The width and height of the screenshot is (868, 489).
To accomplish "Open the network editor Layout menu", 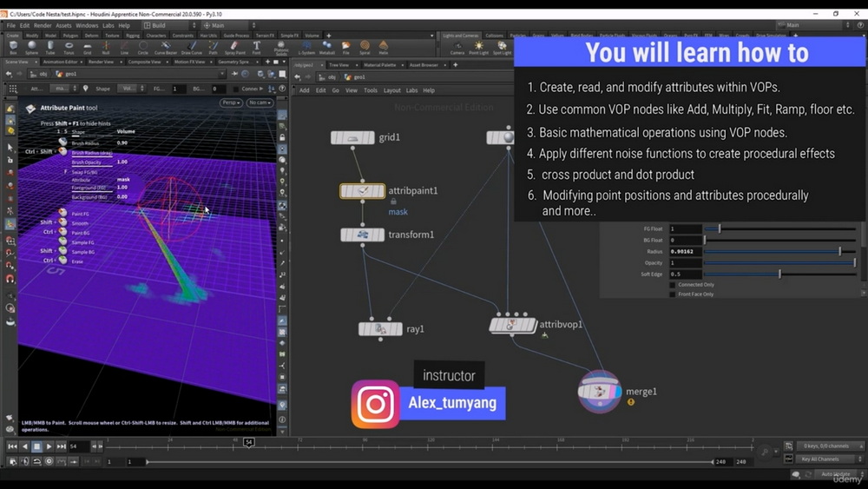I will pyautogui.click(x=392, y=90).
